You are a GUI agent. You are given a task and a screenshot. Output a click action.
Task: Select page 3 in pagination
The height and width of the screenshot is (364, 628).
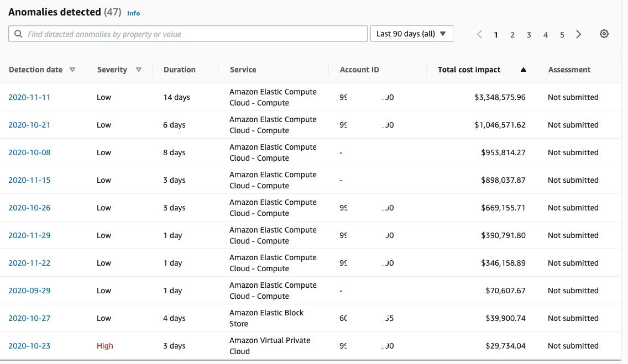click(529, 35)
